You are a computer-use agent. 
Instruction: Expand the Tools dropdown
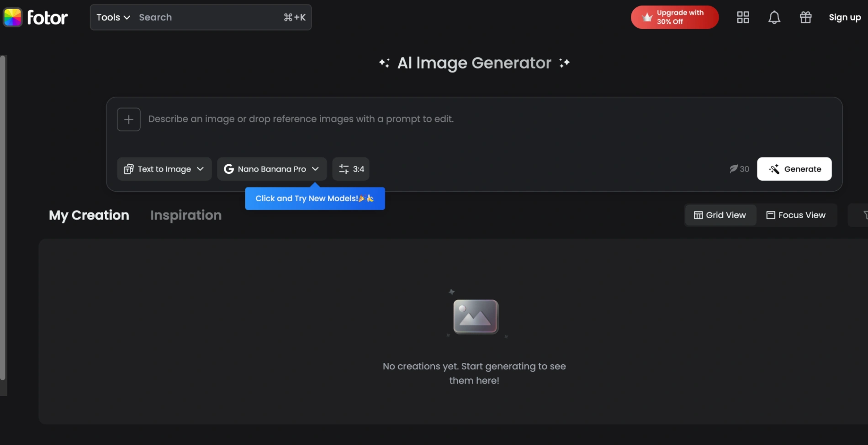113,17
